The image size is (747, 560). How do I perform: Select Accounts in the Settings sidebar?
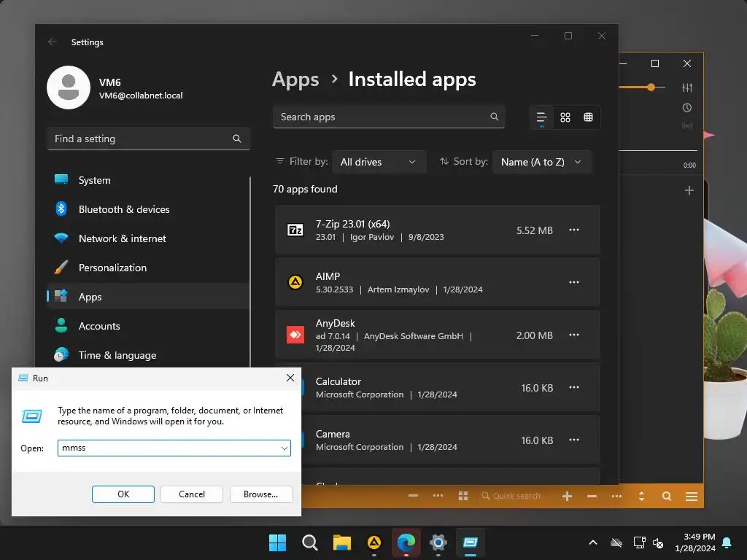coord(147,326)
